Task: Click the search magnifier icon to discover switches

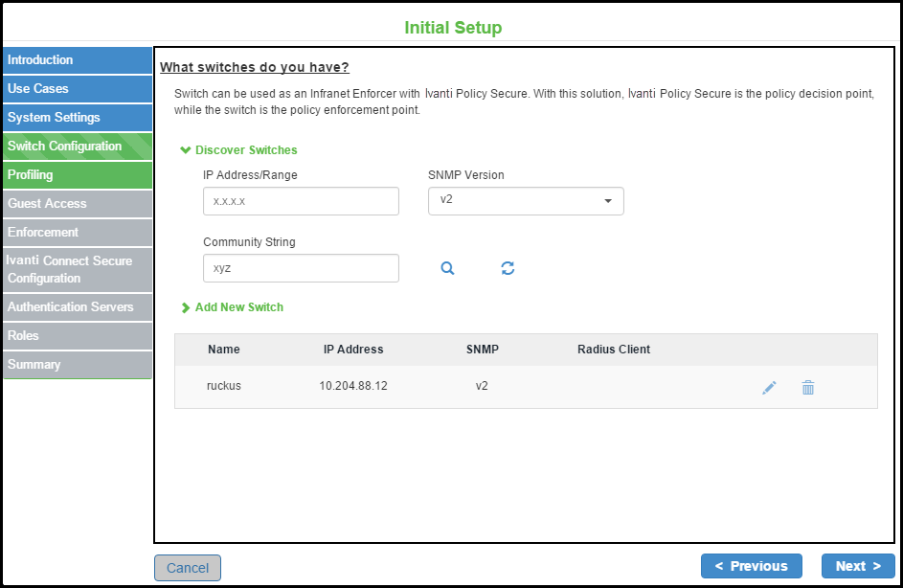Action: tap(447, 269)
